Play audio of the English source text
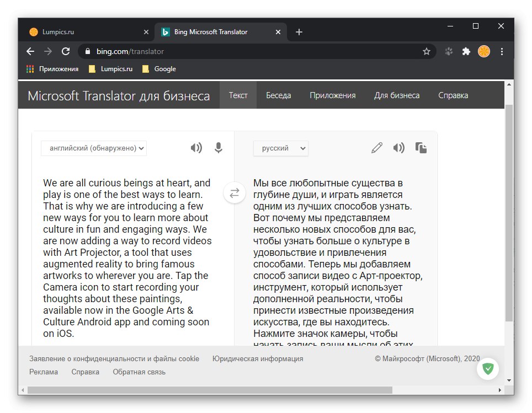This screenshot has height=413, width=532. [196, 148]
